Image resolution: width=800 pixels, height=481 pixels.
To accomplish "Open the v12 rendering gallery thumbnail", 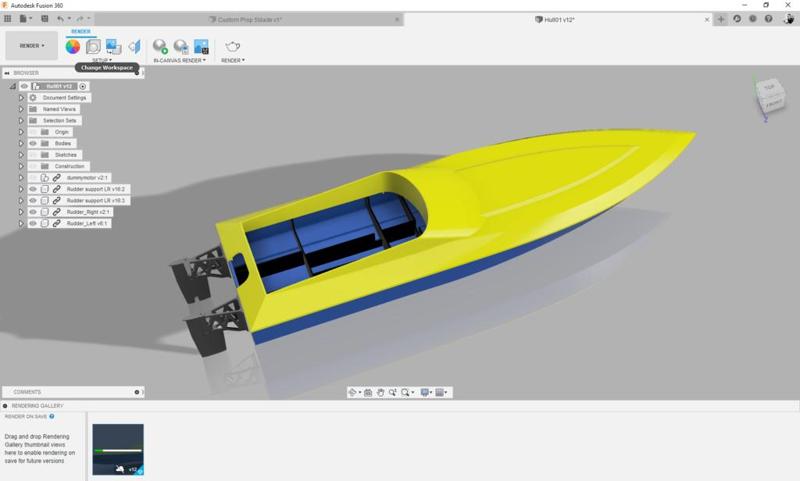I will (x=118, y=449).
